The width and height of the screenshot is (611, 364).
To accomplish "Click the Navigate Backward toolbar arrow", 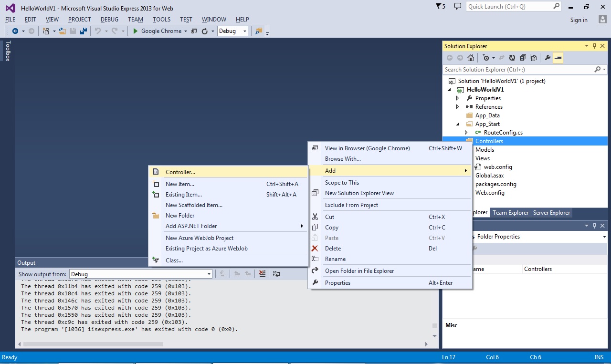I will point(15,31).
